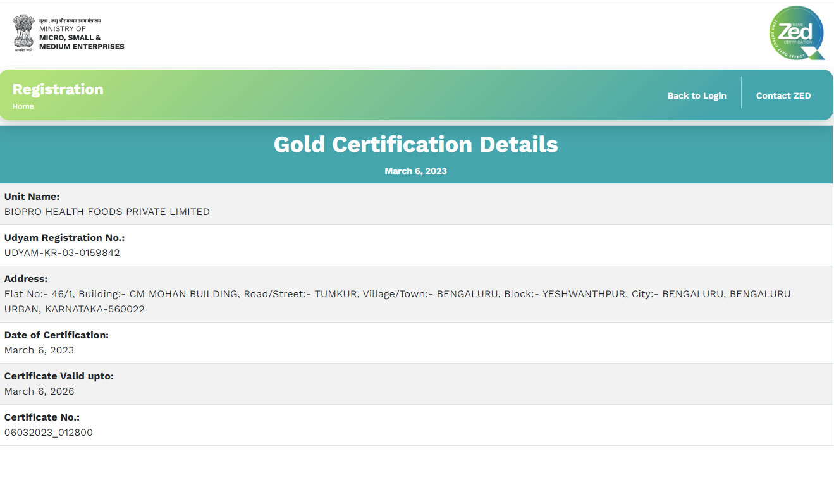Select the March 6, 2026 validity date
The width and height of the screenshot is (834, 504).
[x=39, y=391]
